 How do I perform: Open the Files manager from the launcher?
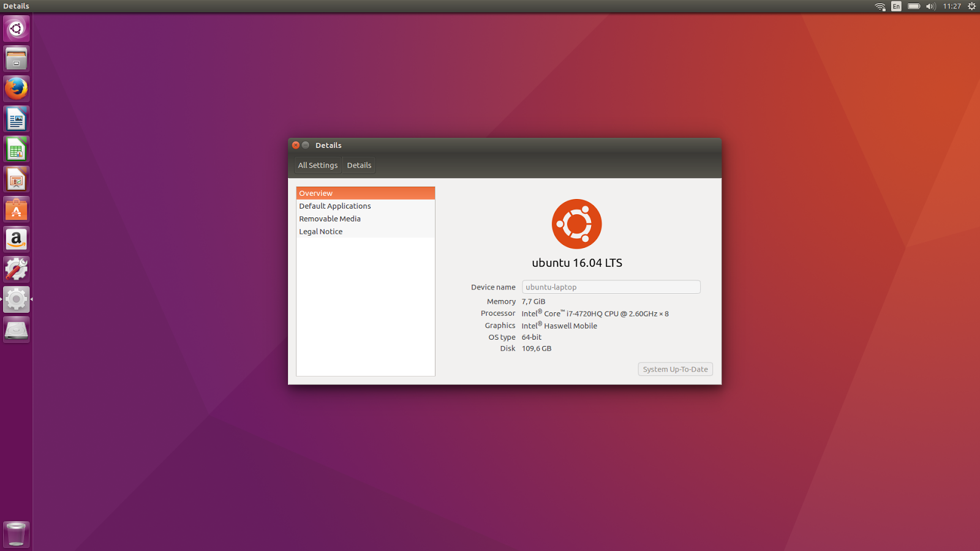point(16,59)
